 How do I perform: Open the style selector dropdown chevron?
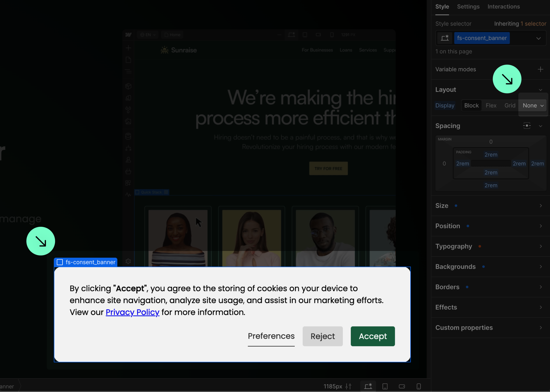[538, 38]
